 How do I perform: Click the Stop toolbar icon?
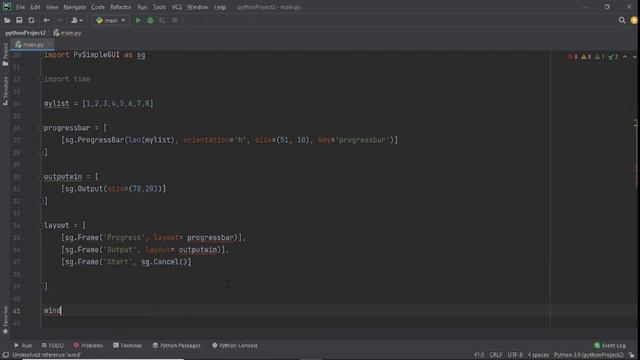coord(175,20)
